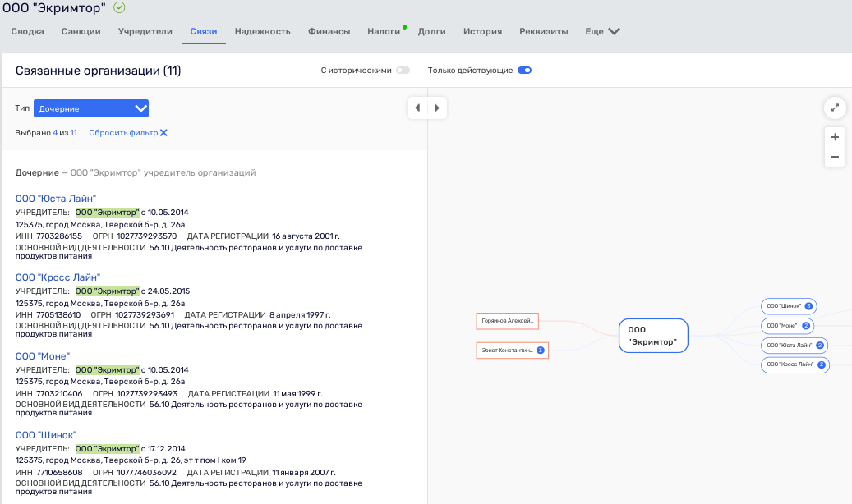Click the OGRN value 1027739293691
Viewport: 852px width, 504px height.
145,315
